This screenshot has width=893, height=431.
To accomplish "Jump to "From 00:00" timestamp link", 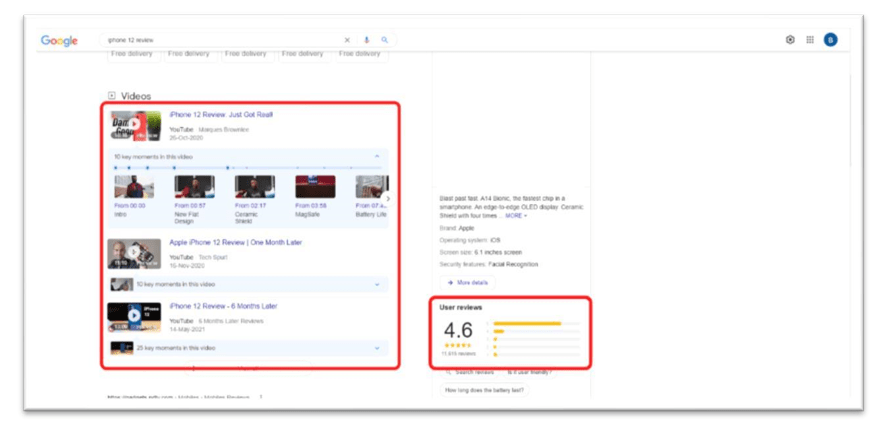I will (130, 206).
